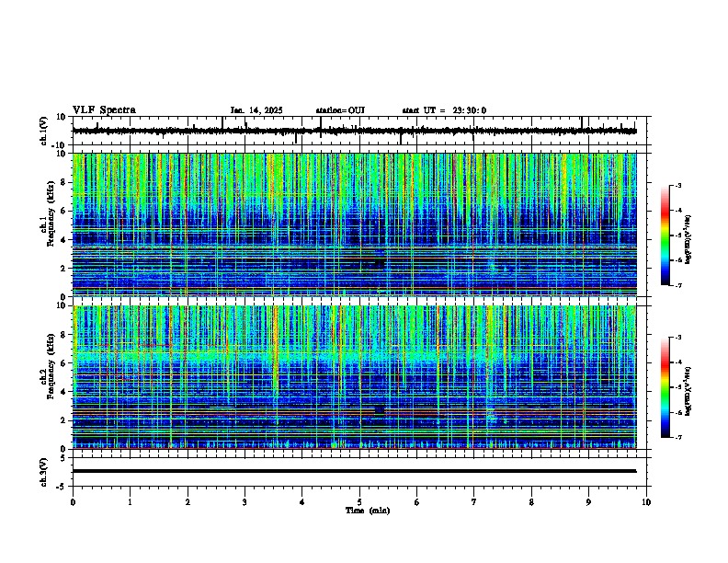Click the "5" tick on the ch.3(V) axis
Viewport: 728px width, 563px height.
[x=64, y=458]
